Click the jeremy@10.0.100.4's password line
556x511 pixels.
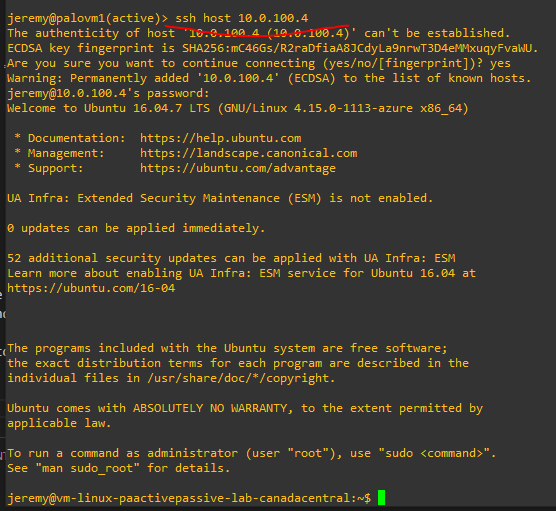[x=109, y=93]
